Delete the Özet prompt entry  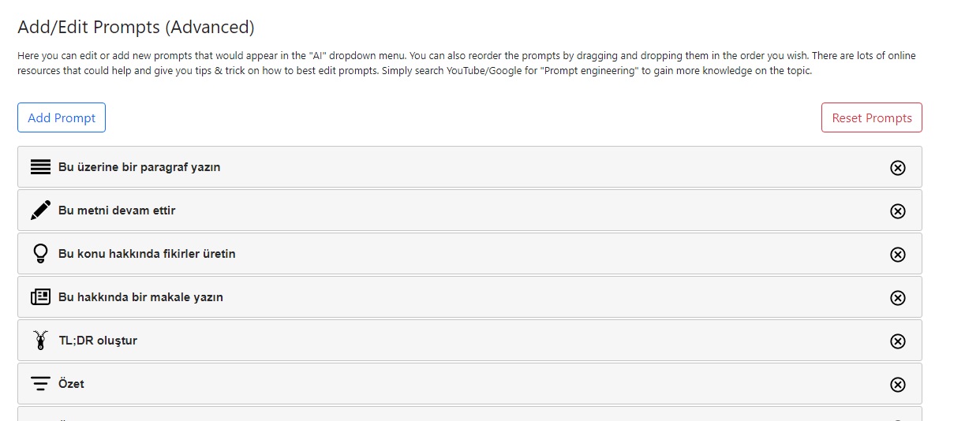click(898, 384)
